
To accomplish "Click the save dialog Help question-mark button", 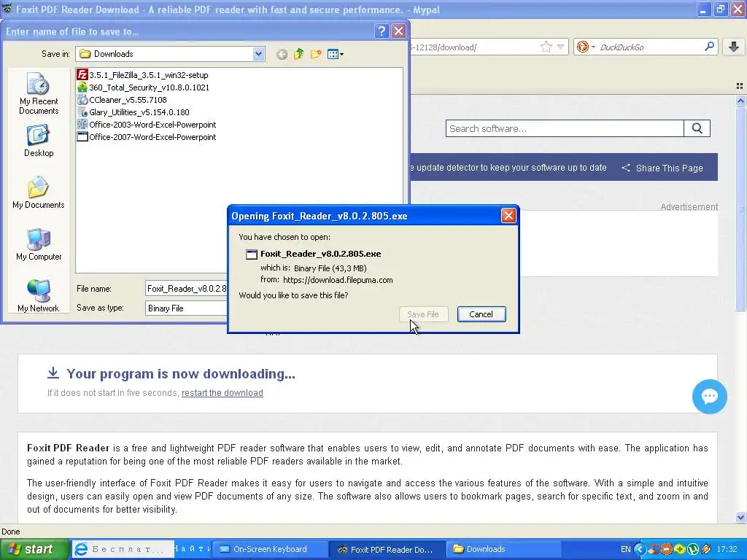I will 381,31.
